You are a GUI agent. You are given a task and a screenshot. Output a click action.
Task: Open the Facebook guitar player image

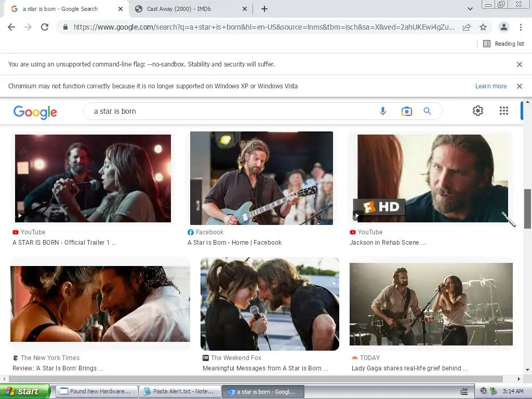point(262,178)
